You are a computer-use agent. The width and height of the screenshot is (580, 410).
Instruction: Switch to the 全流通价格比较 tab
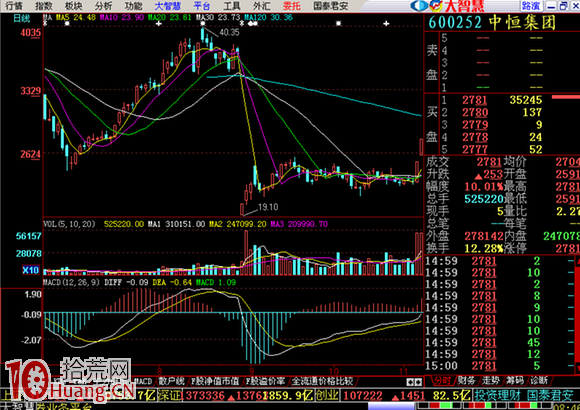322,381
